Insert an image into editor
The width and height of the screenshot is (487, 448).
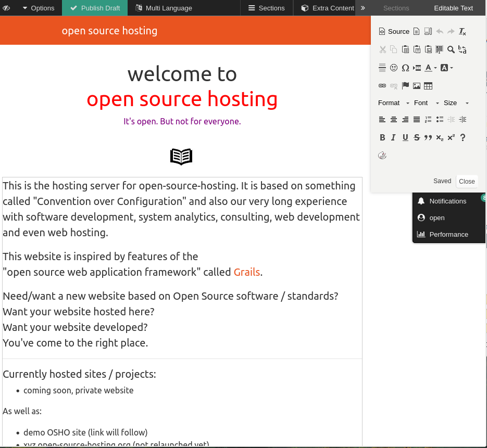[x=417, y=86]
